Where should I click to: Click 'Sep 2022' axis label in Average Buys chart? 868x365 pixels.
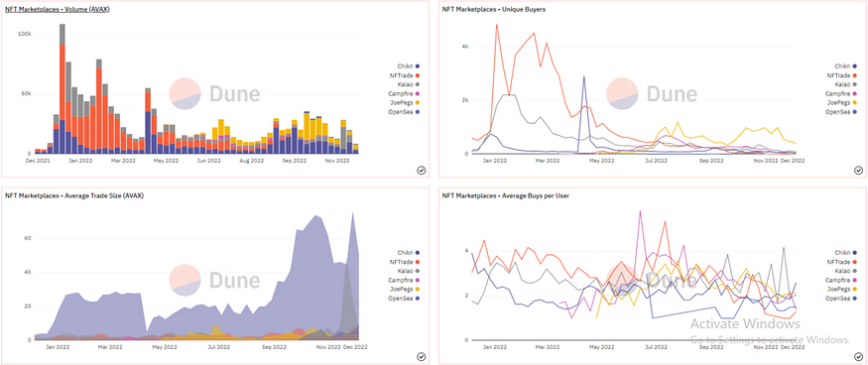point(711,347)
